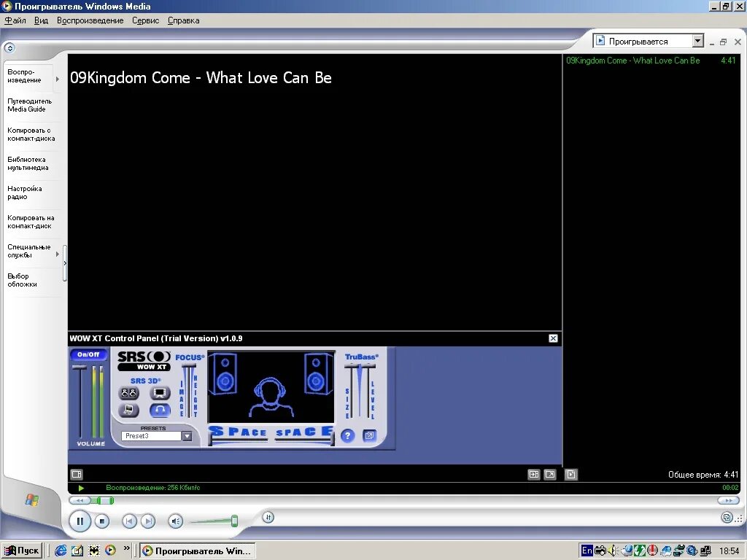The width and height of the screenshot is (747, 560).
Task: Launch Windows Media Player from quick launch
Action: point(110,551)
